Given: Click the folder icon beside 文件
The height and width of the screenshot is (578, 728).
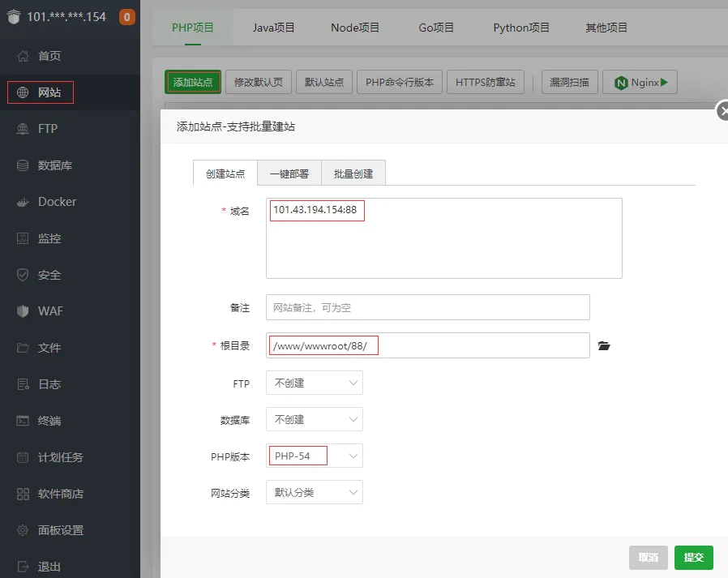Looking at the screenshot, I should [x=23, y=348].
